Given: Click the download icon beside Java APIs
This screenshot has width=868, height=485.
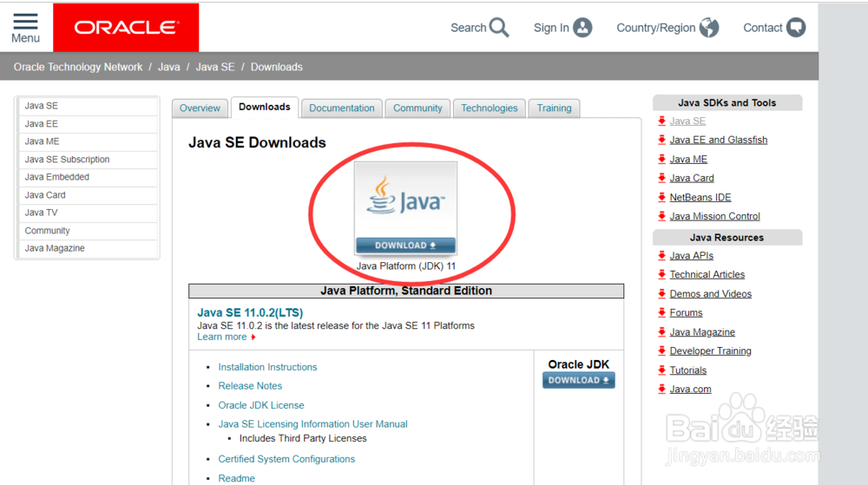Looking at the screenshot, I should pyautogui.click(x=661, y=255).
